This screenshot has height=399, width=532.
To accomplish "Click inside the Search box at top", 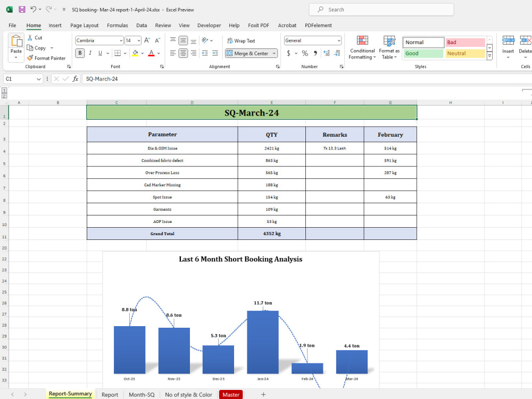I will point(380,9).
